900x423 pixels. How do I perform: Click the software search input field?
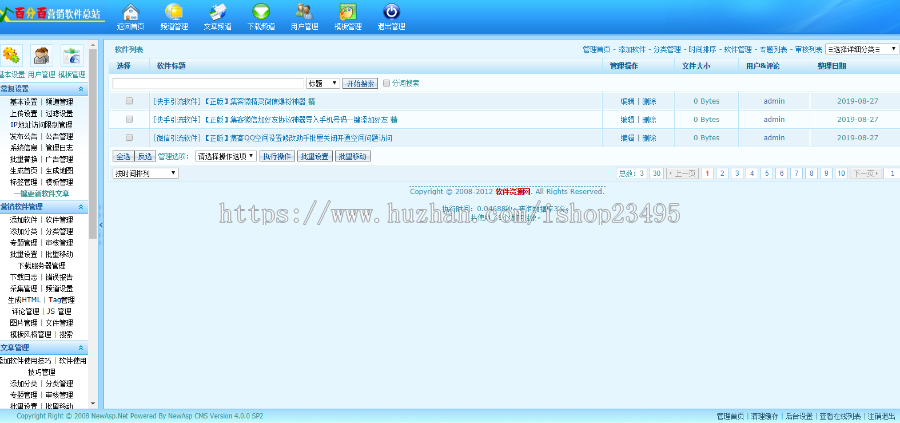click(x=208, y=83)
